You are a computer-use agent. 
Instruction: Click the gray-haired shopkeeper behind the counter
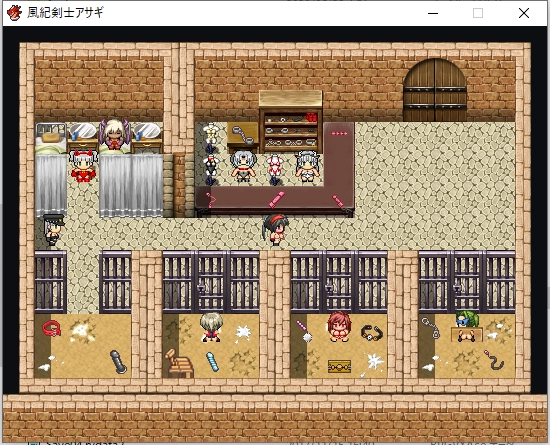(243, 166)
